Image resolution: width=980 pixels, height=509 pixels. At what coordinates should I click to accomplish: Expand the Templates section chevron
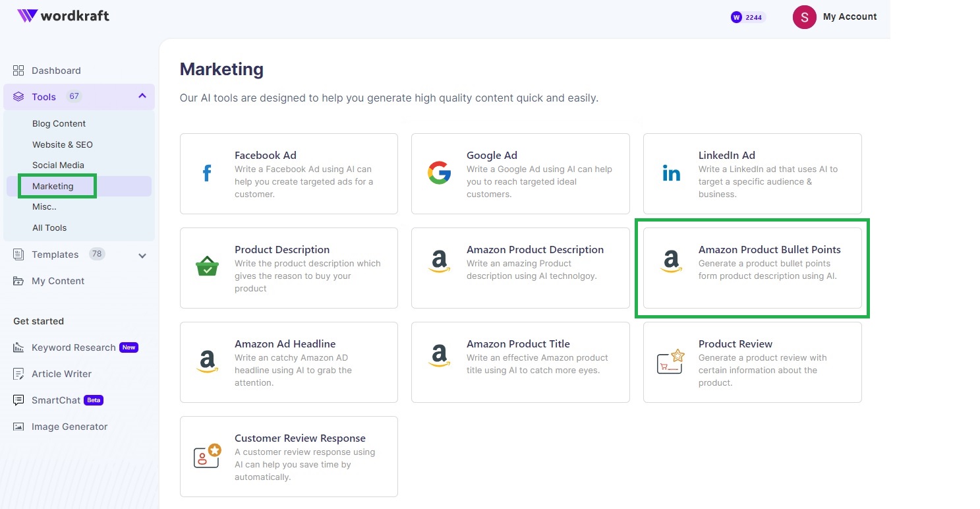click(142, 255)
